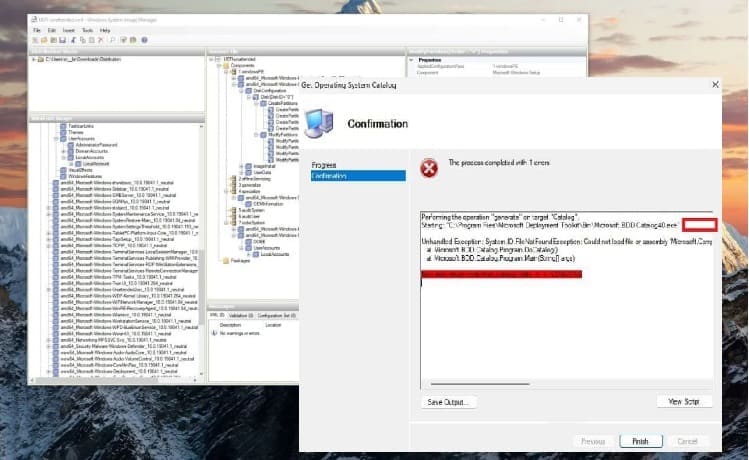749x460 pixels.
Task: Select the Progress step in dialog sidebar
Action: pyautogui.click(x=324, y=165)
